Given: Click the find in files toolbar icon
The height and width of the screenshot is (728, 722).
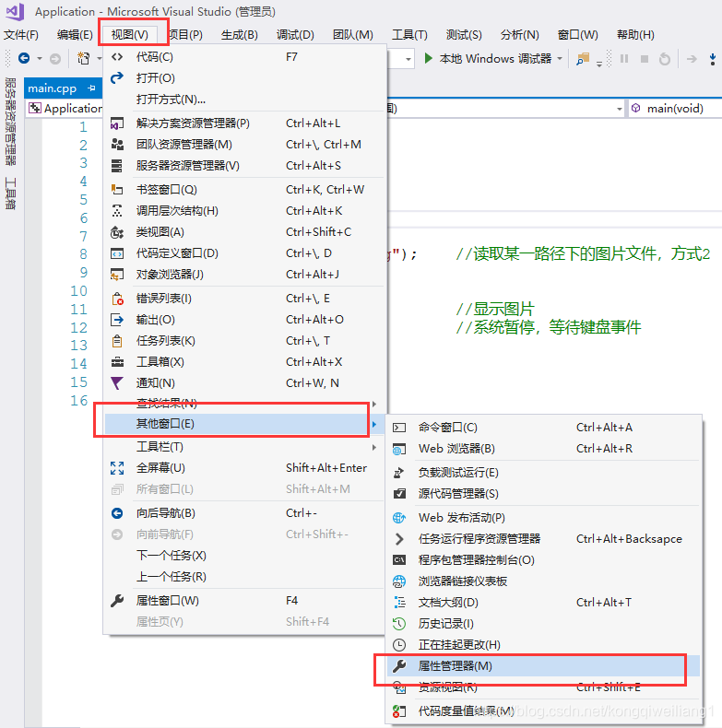Looking at the screenshot, I should (x=583, y=58).
